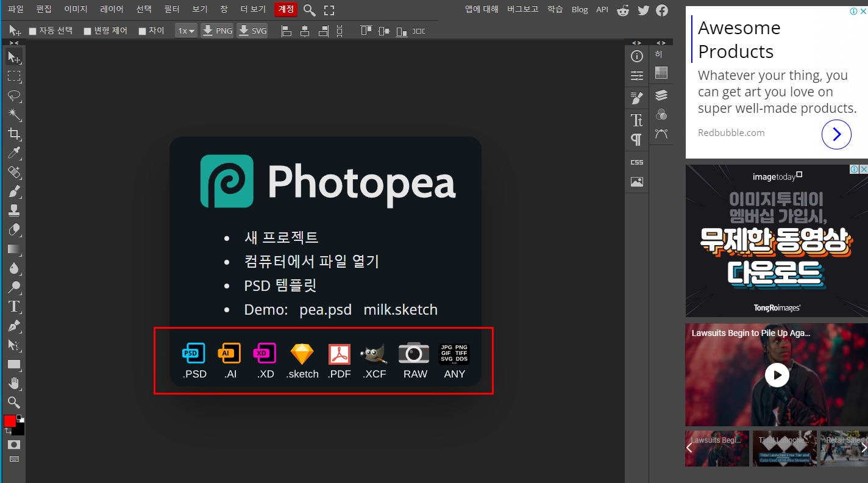Open the Paragraph panel
This screenshot has height=483, width=868.
click(637, 140)
